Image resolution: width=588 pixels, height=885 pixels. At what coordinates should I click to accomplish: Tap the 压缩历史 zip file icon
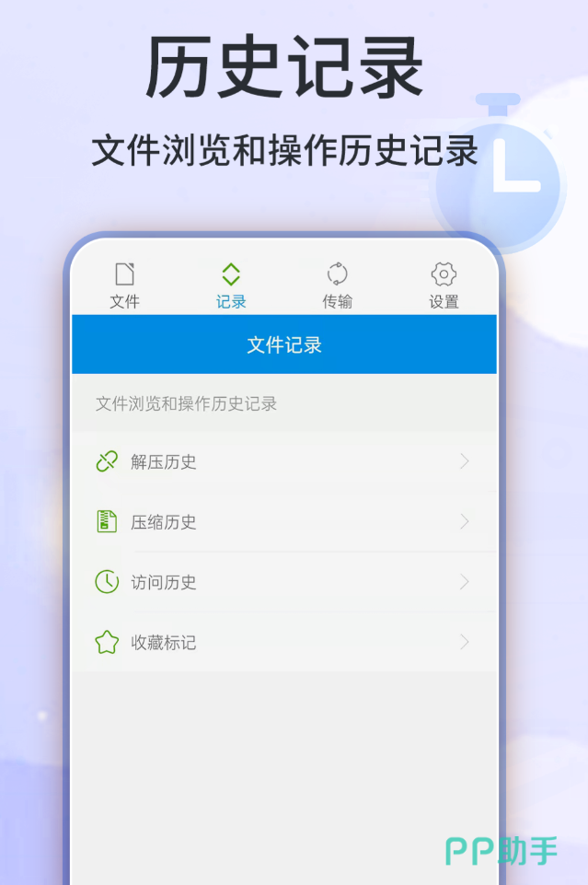click(x=107, y=521)
